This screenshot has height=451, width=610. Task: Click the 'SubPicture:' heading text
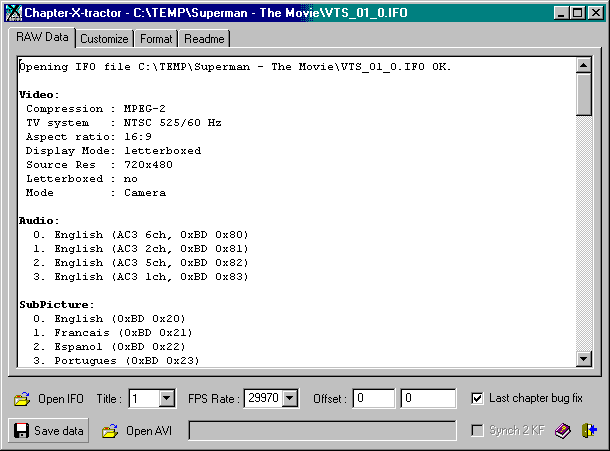[57, 305]
